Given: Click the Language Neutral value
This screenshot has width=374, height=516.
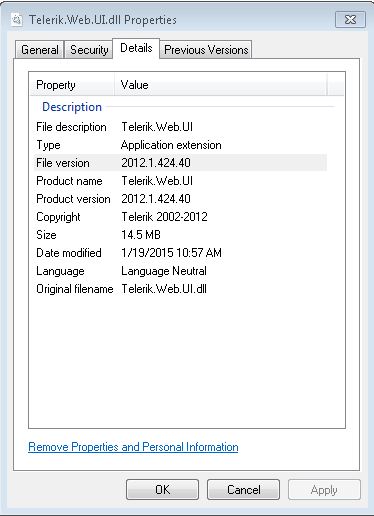Looking at the screenshot, I should (164, 271).
